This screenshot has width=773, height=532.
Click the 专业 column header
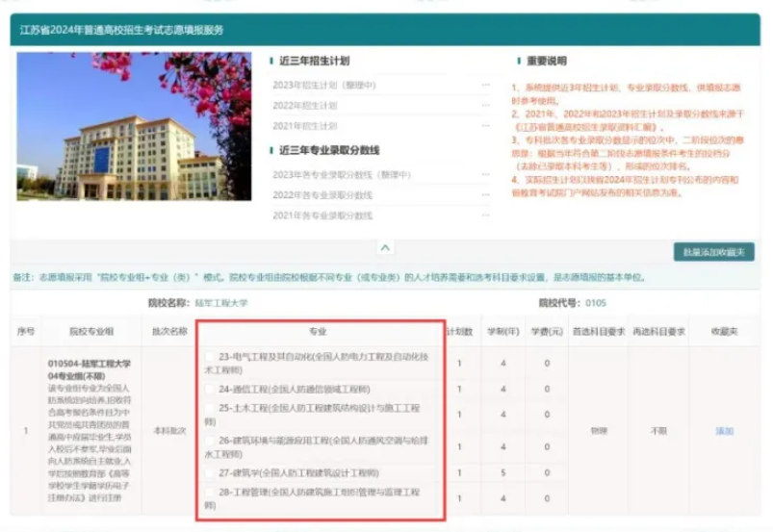(318, 332)
